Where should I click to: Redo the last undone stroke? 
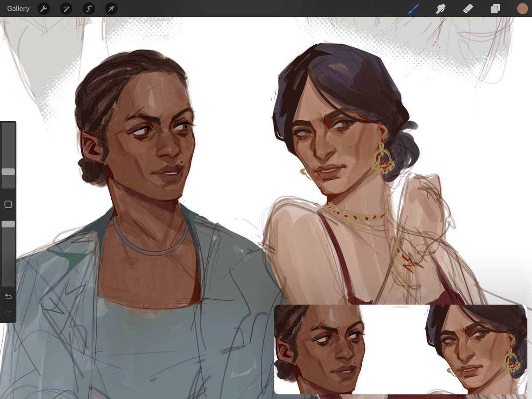click(8, 313)
